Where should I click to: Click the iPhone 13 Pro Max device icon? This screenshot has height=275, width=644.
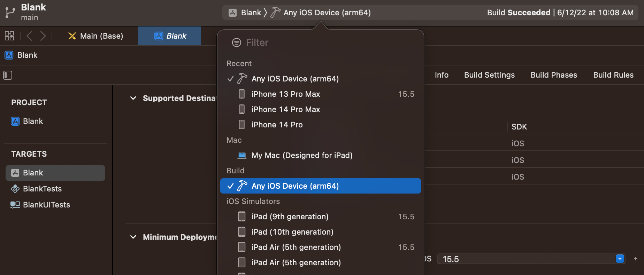242,94
